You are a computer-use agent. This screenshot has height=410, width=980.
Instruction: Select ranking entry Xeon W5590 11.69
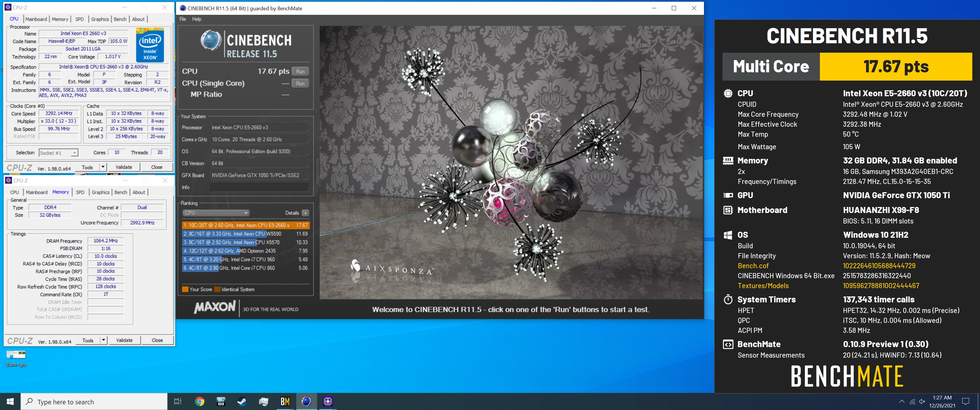[246, 234]
